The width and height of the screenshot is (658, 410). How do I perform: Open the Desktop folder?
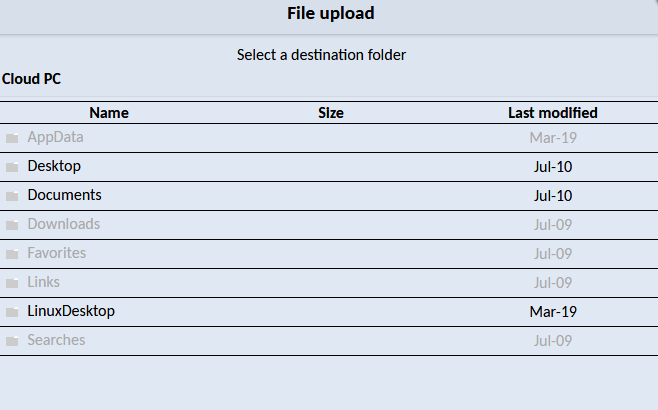[x=54, y=166]
